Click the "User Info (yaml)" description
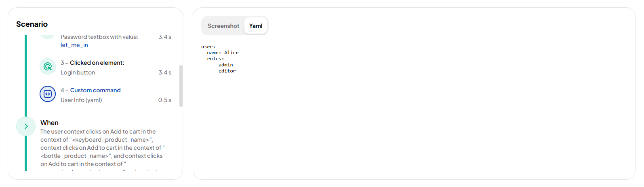Image resolution: width=644 pixels, height=187 pixels. tap(81, 100)
